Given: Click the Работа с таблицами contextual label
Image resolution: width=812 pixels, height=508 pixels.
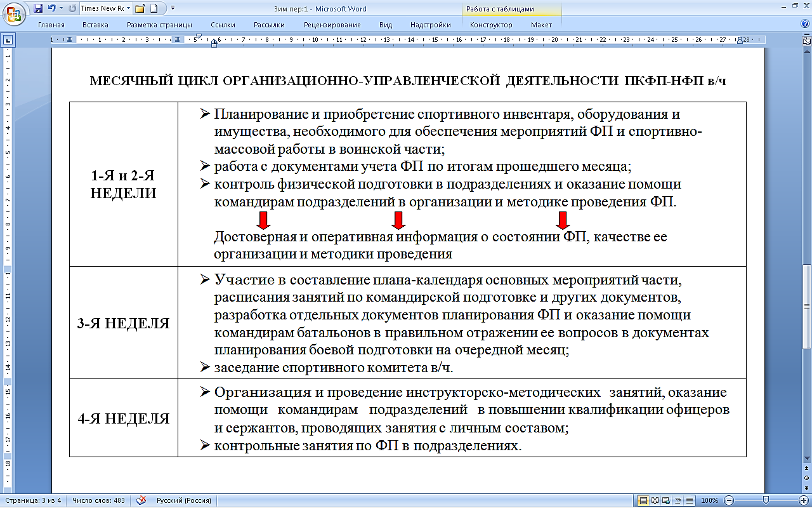Looking at the screenshot, I should pos(500,9).
